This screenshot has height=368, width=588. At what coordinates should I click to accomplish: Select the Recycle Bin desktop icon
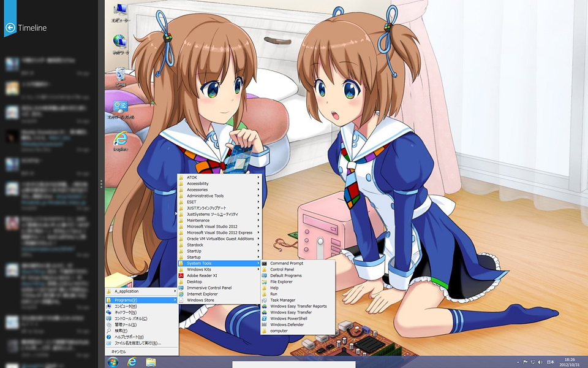point(121,77)
